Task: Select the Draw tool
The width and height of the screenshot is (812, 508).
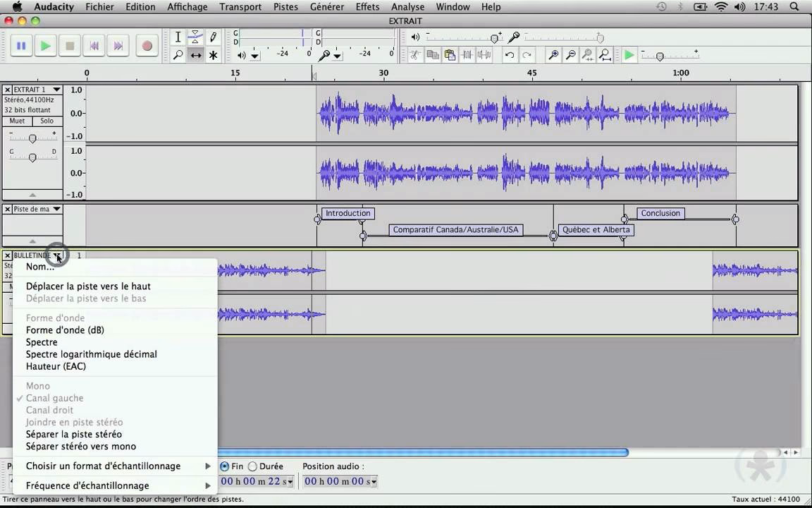Action: 213,37
